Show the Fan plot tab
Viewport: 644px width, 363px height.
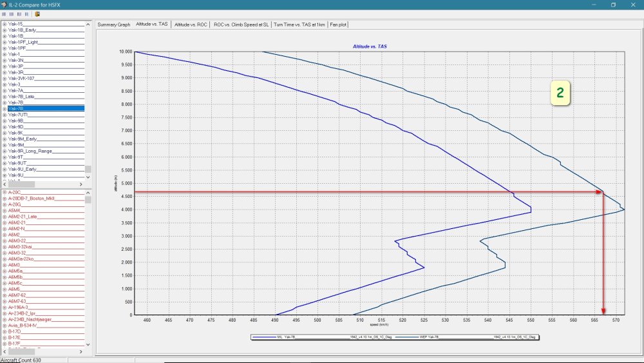coord(338,25)
